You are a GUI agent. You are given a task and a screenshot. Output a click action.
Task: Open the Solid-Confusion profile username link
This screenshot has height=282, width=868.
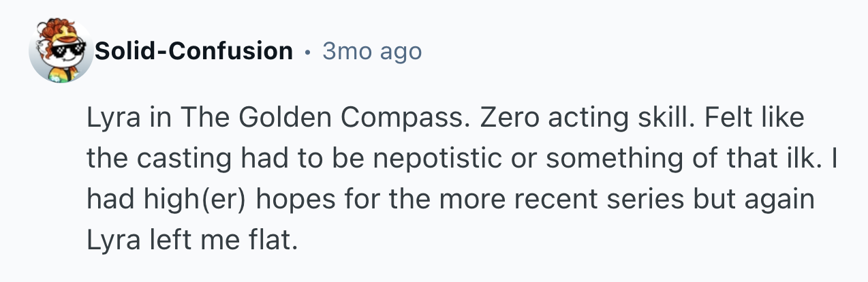coord(193,50)
